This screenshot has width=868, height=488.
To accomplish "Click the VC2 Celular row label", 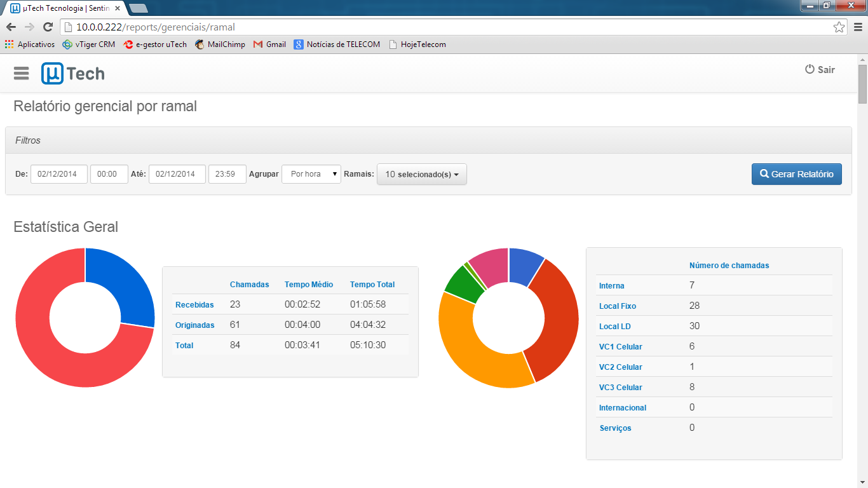I will coord(620,367).
